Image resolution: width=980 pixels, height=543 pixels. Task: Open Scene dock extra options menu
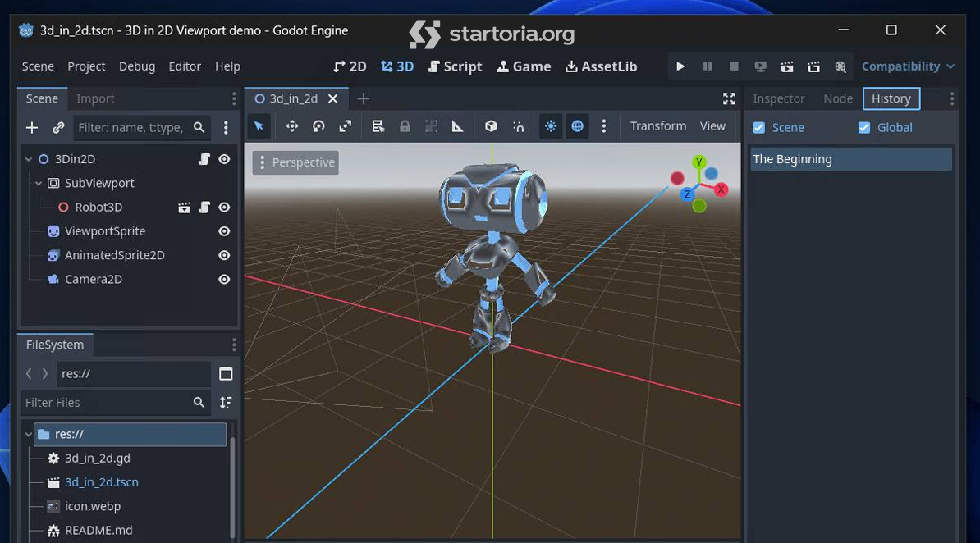coord(226,127)
